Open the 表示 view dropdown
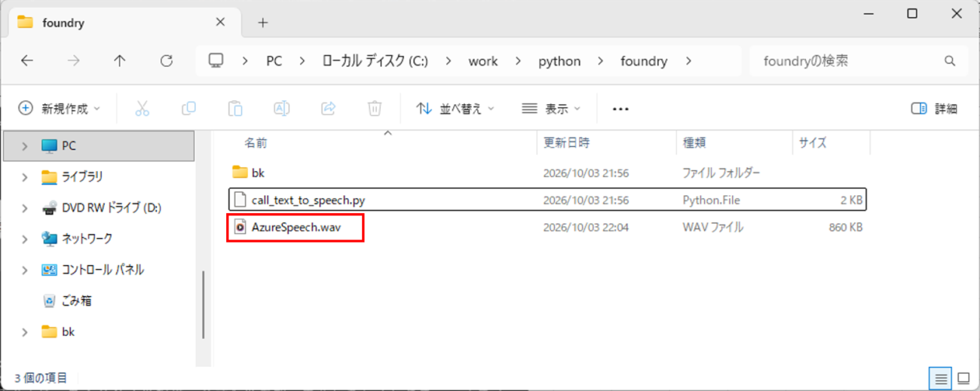Viewport: 980px width, 391px height. coord(551,108)
